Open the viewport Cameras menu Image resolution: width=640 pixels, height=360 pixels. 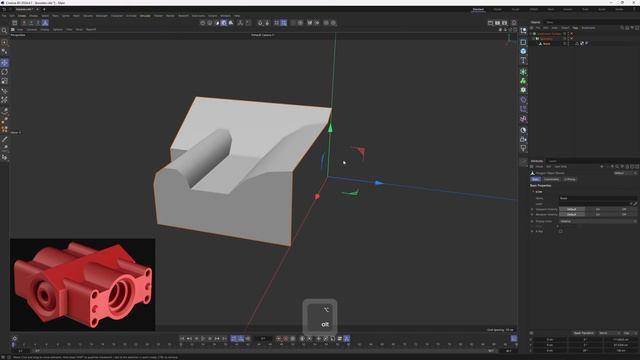coord(31,29)
